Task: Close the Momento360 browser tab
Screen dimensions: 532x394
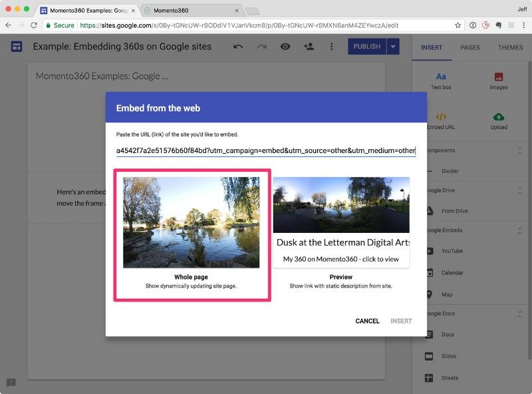Action: tap(237, 11)
